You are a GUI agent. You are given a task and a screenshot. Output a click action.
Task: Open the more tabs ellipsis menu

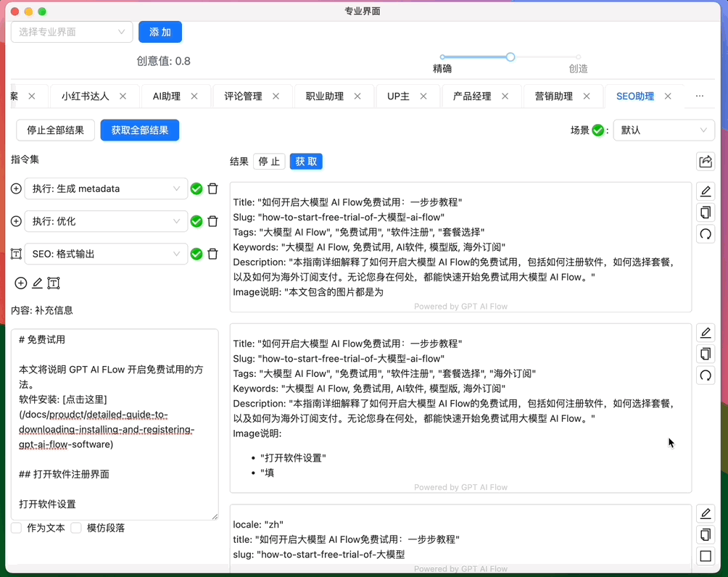coord(700,96)
